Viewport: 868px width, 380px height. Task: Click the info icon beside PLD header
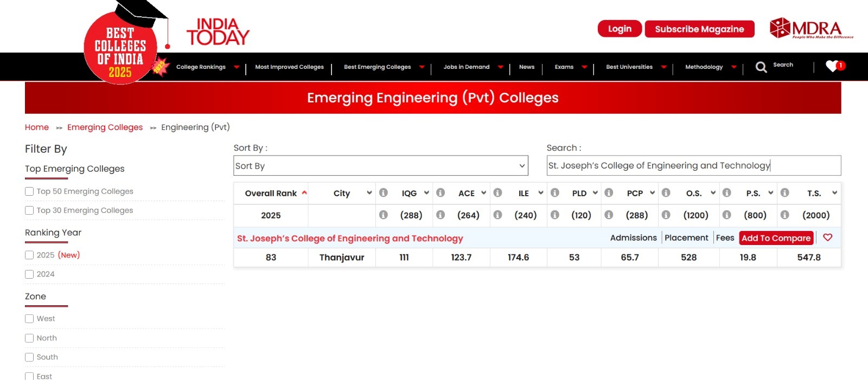coord(555,193)
